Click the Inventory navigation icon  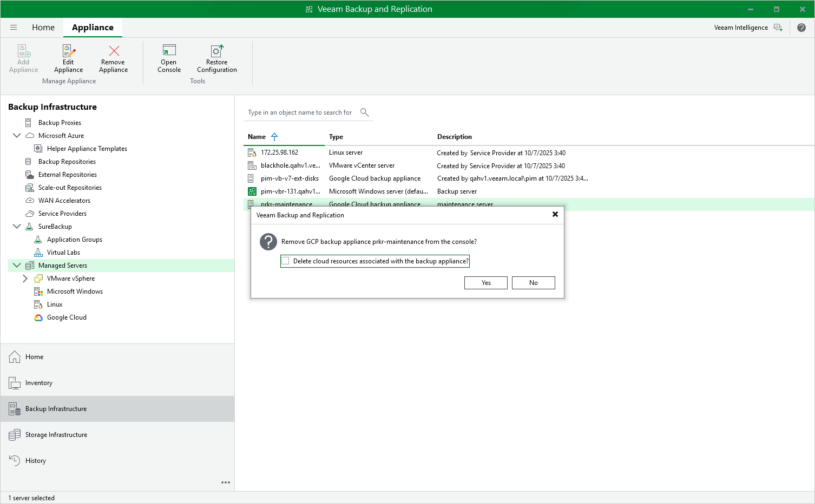(15, 383)
